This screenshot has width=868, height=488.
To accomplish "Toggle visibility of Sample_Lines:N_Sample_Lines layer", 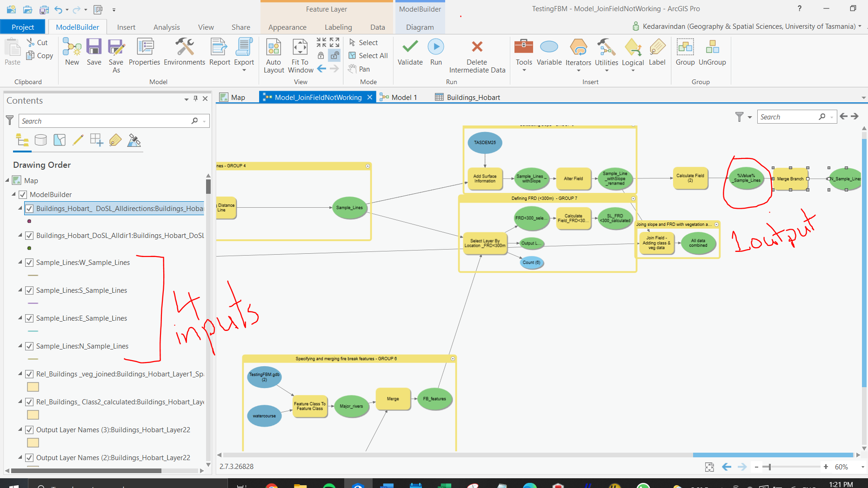I will click(29, 346).
